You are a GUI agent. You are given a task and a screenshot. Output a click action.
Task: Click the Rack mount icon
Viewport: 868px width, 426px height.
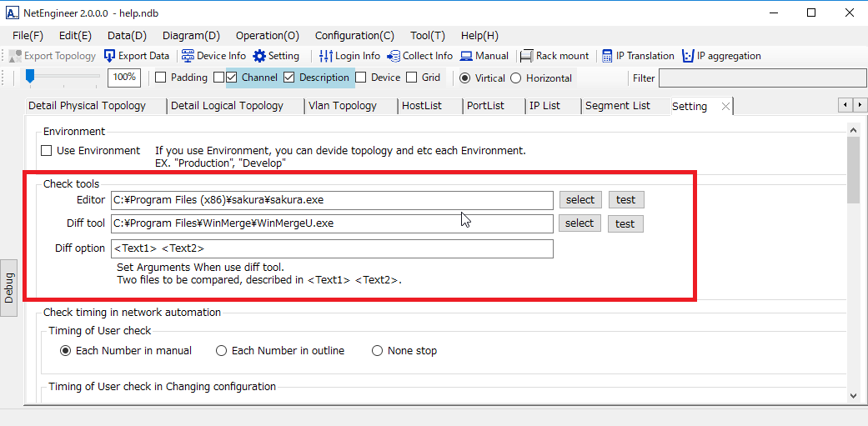526,56
